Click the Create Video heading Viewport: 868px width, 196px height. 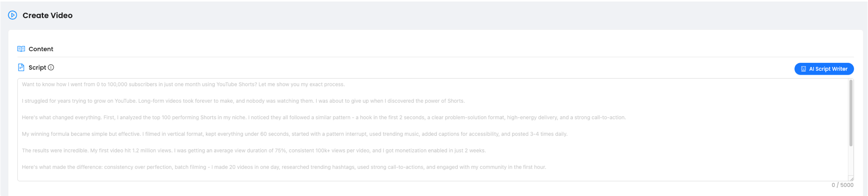[x=47, y=15]
